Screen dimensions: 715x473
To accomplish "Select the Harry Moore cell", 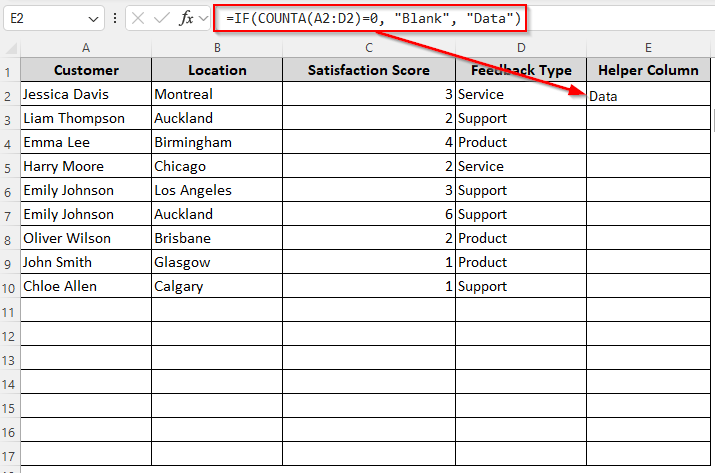I will coord(86,166).
